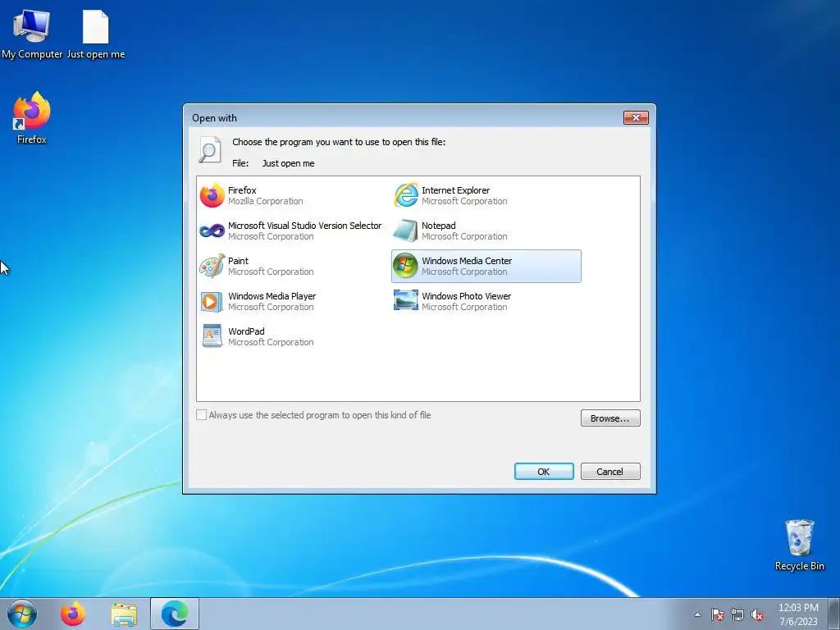The height and width of the screenshot is (630, 840).
Task: Select the Notepad icon in program list
Action: (x=405, y=231)
